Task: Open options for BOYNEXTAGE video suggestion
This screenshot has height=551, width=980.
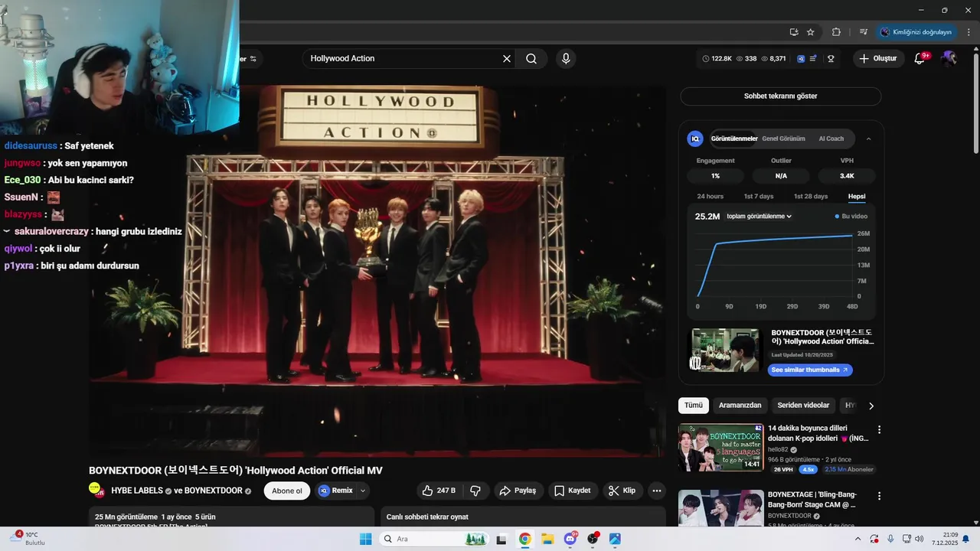Action: (879, 496)
